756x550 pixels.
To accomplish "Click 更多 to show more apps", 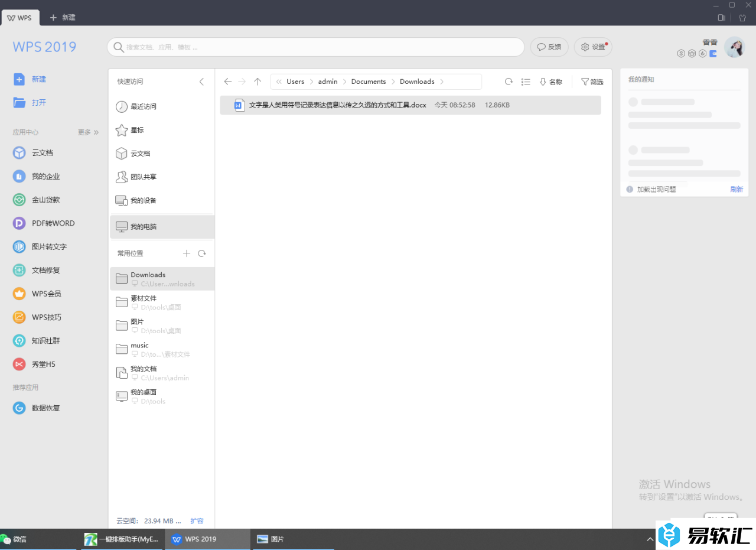I will click(88, 132).
